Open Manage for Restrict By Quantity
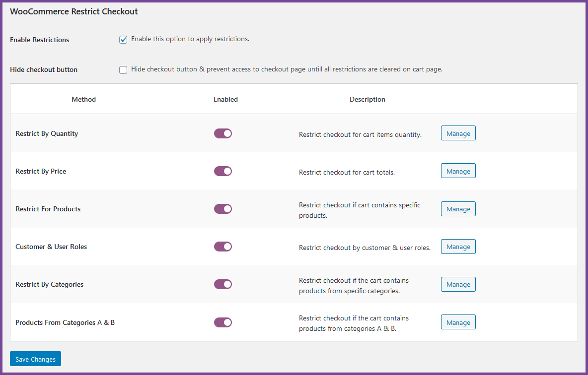Viewport: 588px width, 375px height. 458,133
